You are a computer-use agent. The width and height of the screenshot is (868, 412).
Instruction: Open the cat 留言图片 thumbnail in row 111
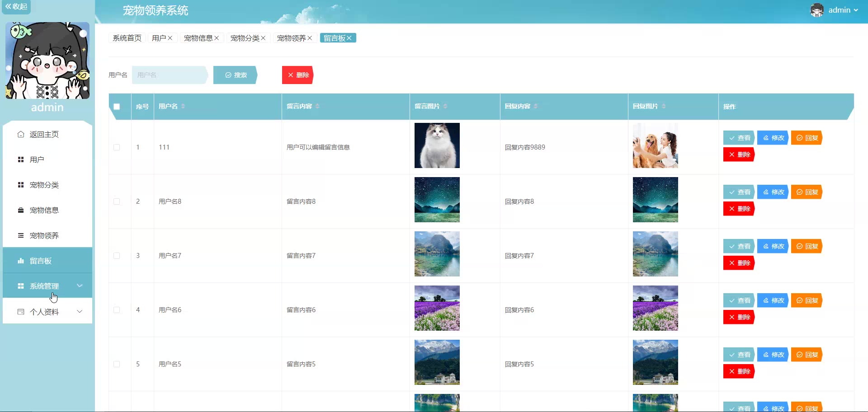click(437, 145)
